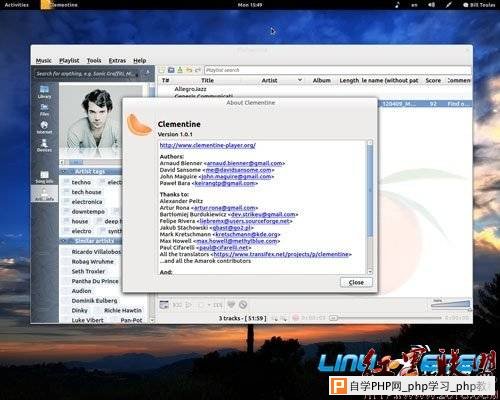Open the transifex translators link

coord(281,254)
